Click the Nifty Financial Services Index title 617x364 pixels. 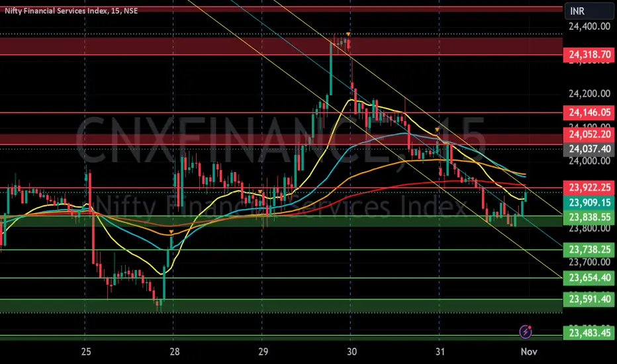[x=71, y=11]
